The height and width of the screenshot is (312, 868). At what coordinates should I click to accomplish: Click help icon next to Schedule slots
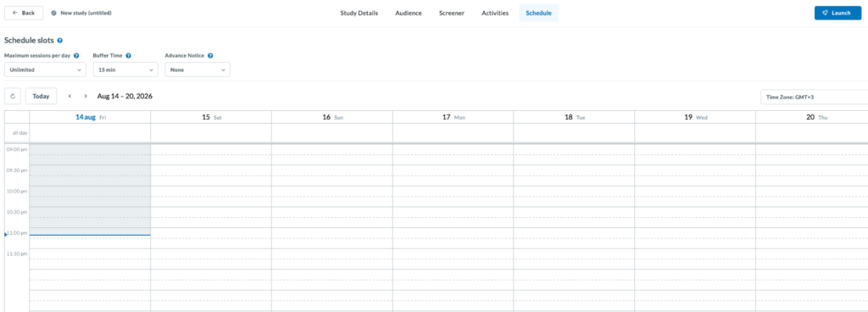coord(60,41)
